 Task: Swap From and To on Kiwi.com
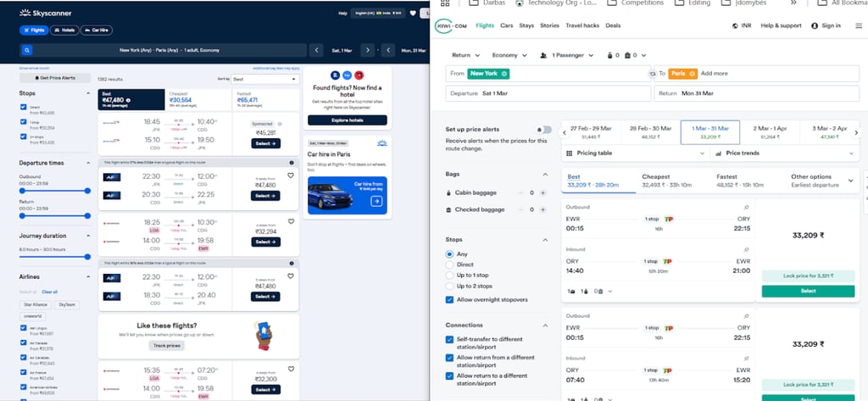[x=652, y=74]
